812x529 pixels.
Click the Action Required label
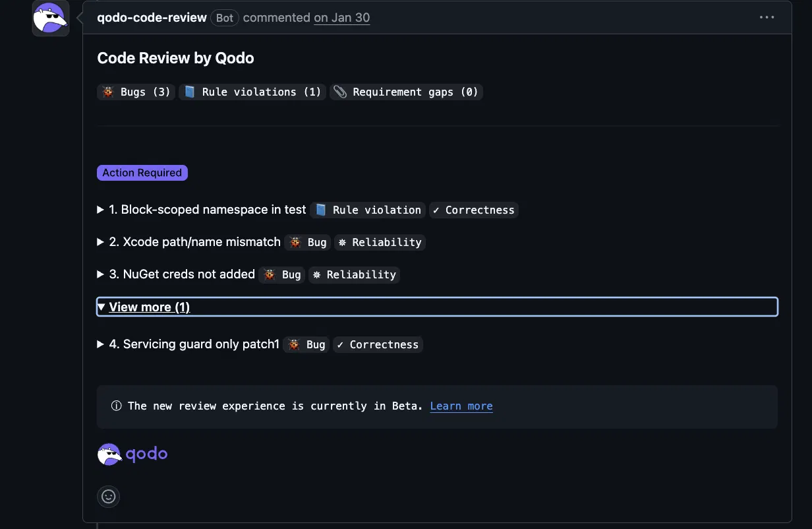[142, 173]
